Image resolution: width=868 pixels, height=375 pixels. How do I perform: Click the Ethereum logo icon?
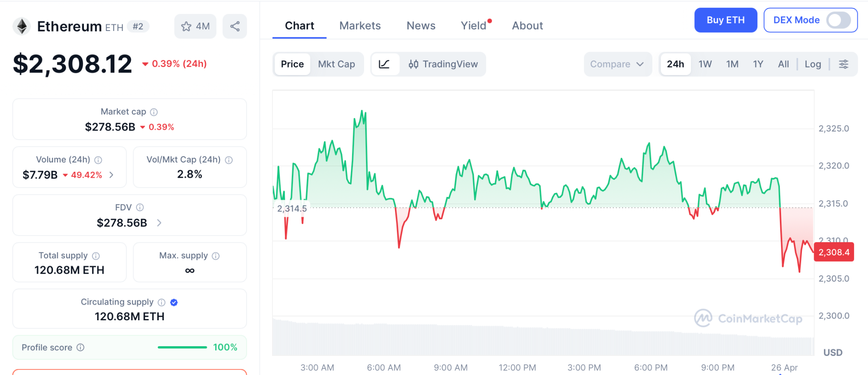pos(22,26)
